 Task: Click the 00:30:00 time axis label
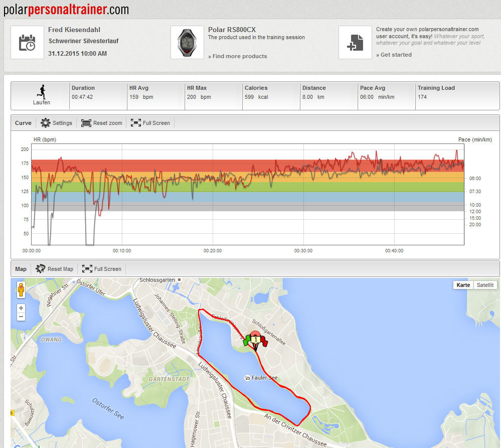(303, 251)
